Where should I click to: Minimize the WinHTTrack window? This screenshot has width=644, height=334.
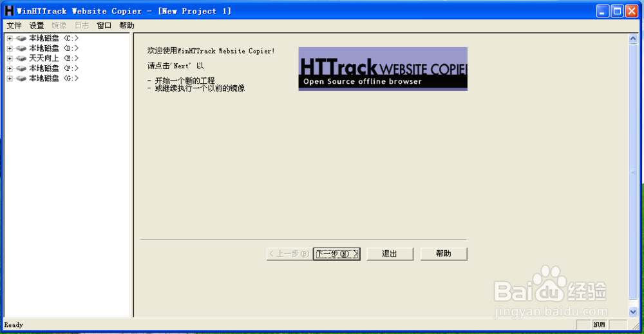(603, 11)
